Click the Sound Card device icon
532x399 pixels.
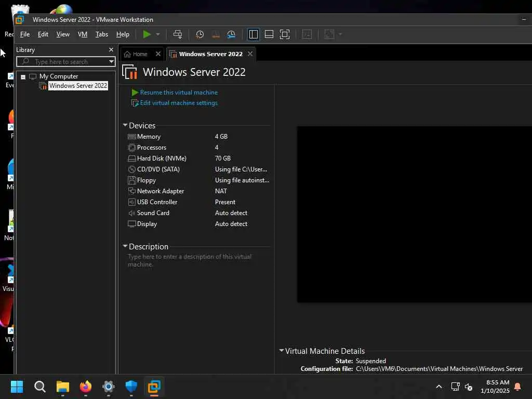[x=131, y=213]
